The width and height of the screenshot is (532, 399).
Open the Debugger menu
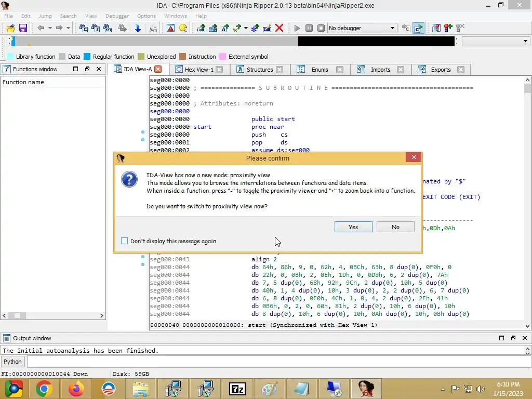click(x=117, y=16)
